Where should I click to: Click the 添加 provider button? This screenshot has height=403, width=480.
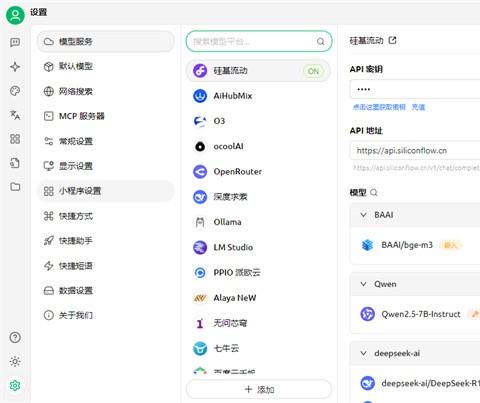[259, 389]
